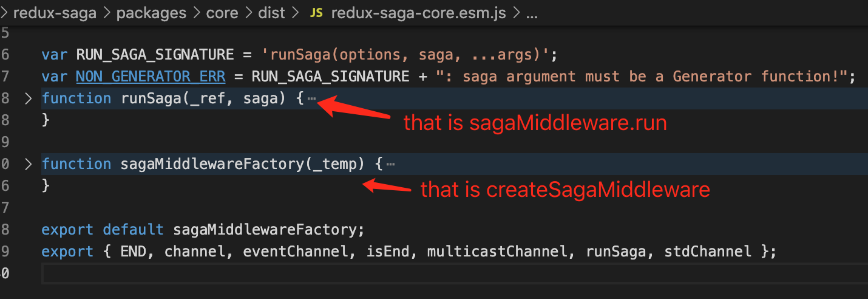The image size is (868, 299).
Task: Click the END identifier in the export list
Action: 134,252
